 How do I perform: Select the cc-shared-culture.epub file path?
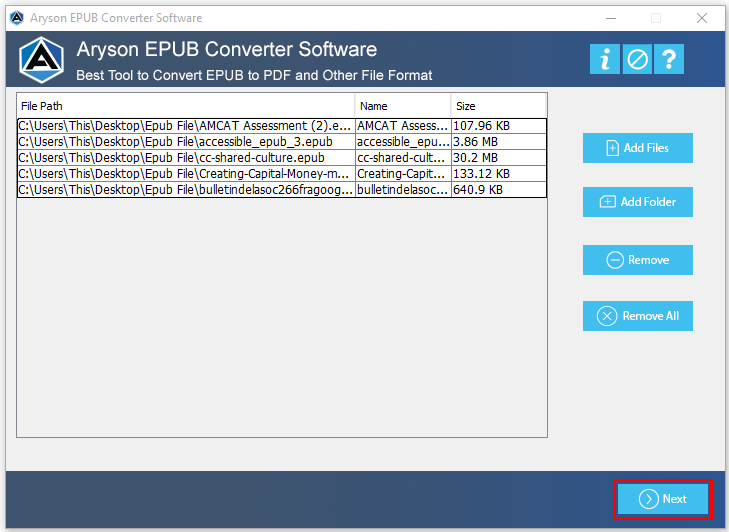(x=186, y=158)
